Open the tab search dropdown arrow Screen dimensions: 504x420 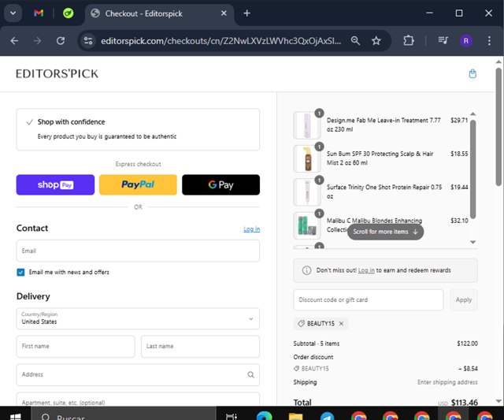[13, 13]
